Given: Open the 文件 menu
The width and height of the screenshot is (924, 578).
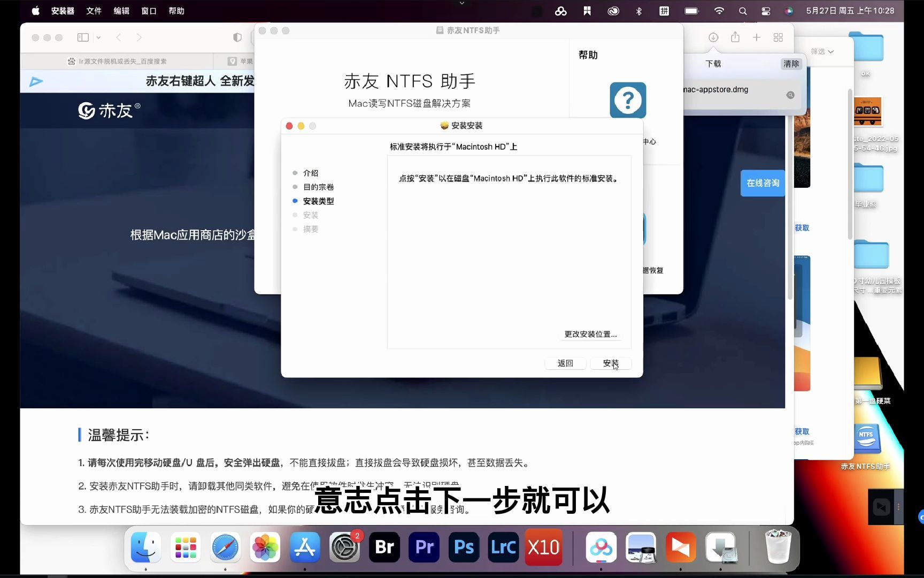Looking at the screenshot, I should [94, 11].
